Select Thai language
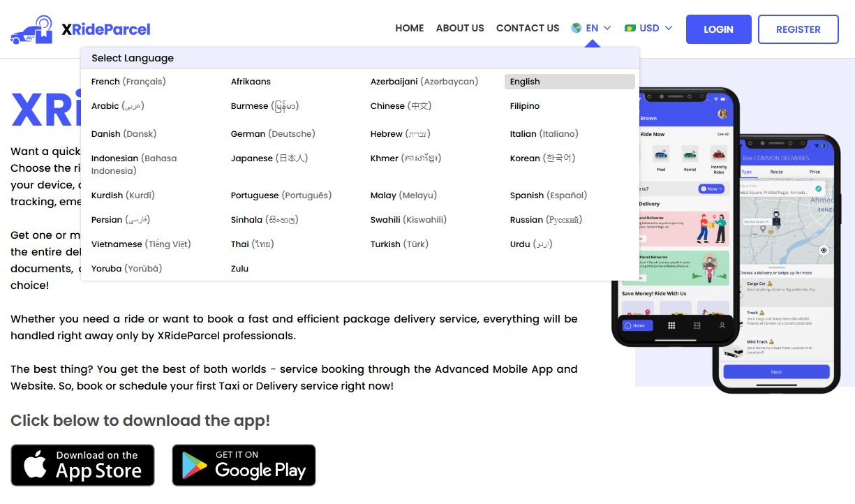Viewport: 855px width, 504px height. [253, 244]
